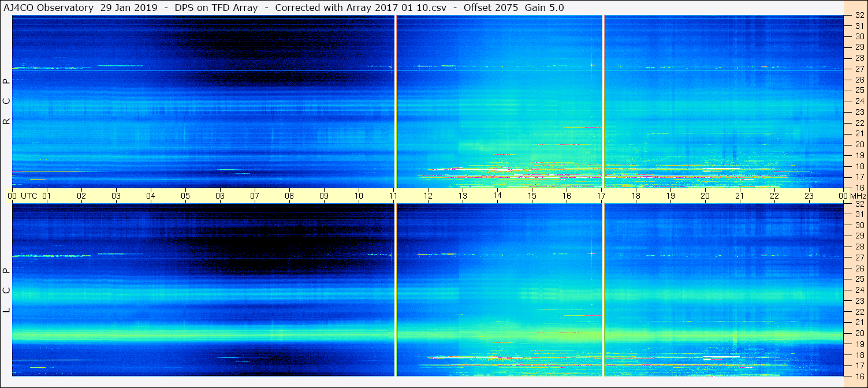Click the 05 hour tick label
Image resolution: width=868 pixels, height=388 pixels.
[185, 196]
